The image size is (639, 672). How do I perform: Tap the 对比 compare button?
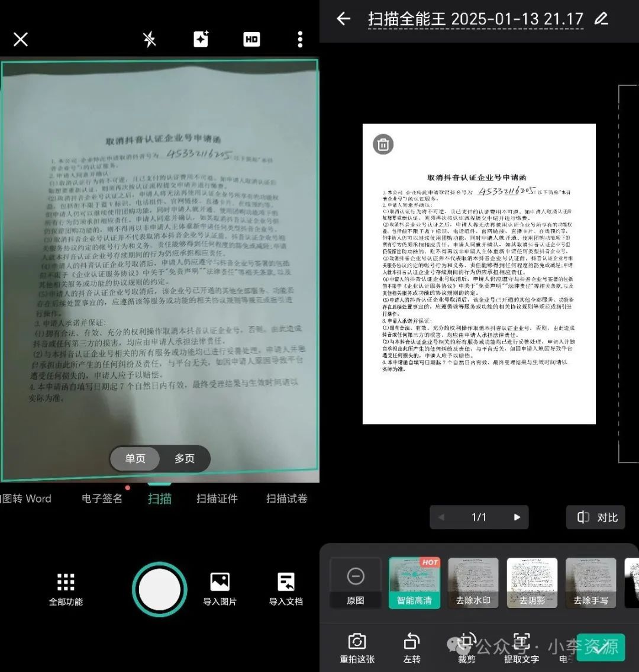coord(596,517)
